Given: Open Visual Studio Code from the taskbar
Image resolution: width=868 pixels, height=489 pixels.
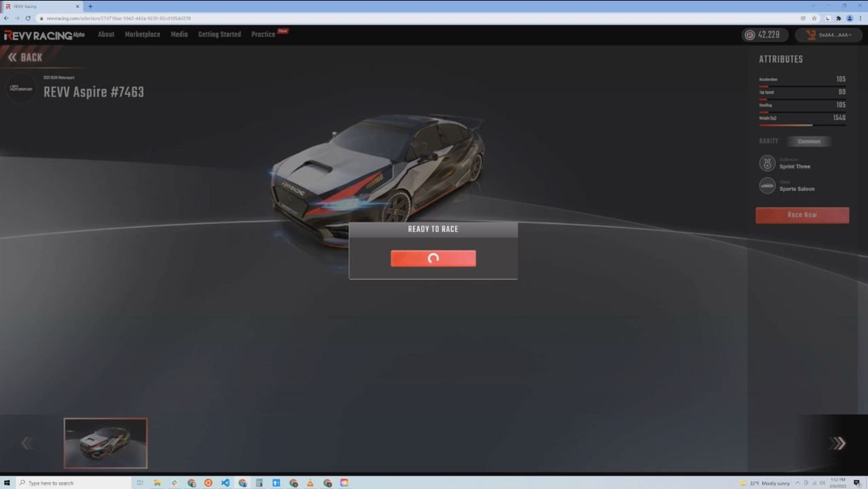Looking at the screenshot, I should [x=225, y=483].
